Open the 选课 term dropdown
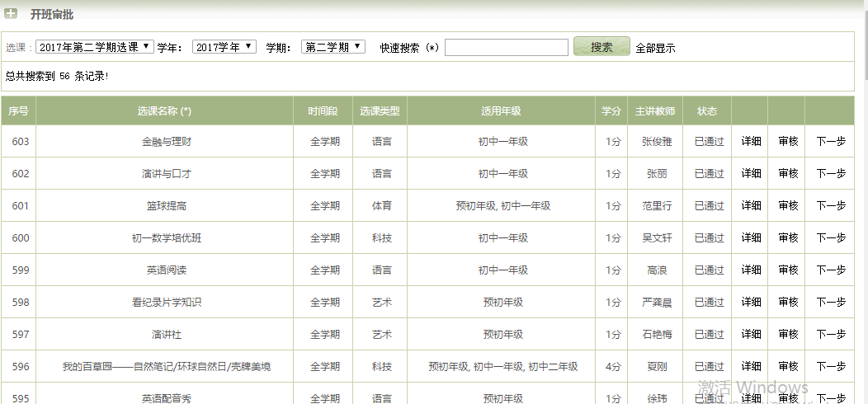Screen dimensions: 868x404 tap(95, 47)
